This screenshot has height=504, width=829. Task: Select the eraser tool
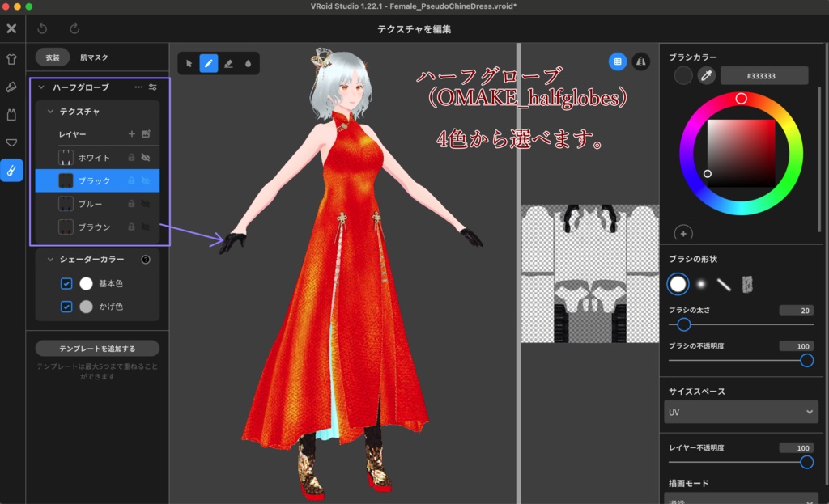[228, 63]
